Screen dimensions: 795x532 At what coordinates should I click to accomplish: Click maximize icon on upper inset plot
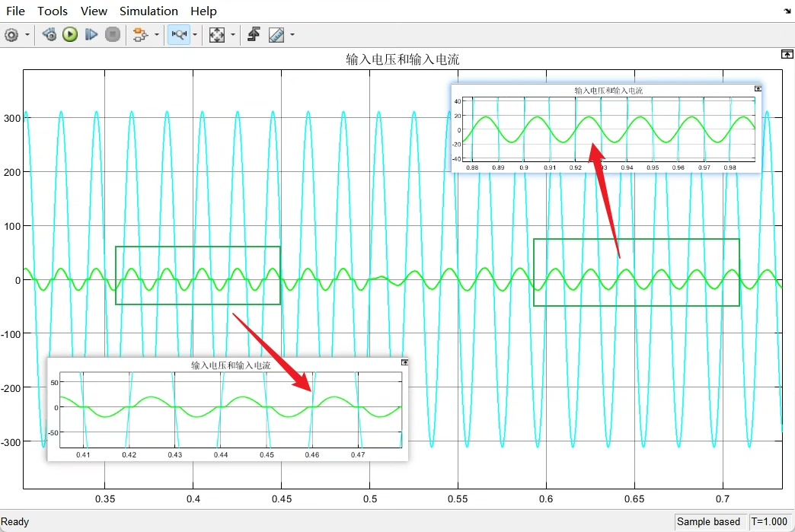758,88
